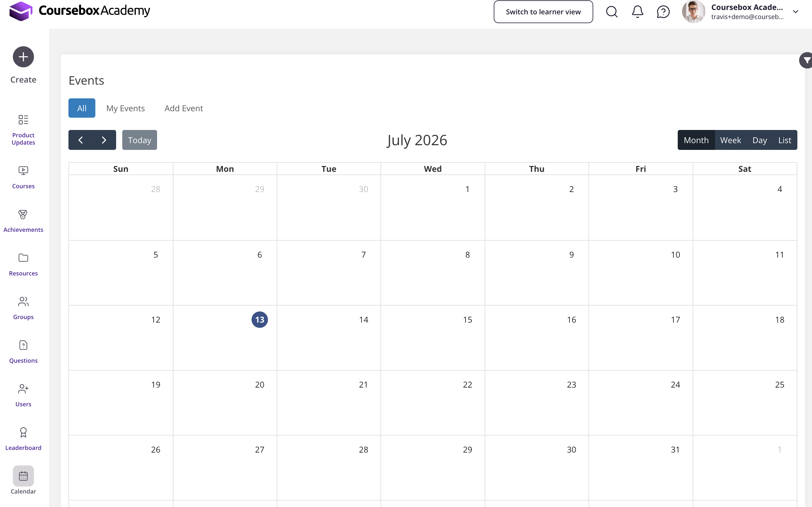Image resolution: width=812 pixels, height=507 pixels.
Task: Click the Events heading
Action: (86, 80)
